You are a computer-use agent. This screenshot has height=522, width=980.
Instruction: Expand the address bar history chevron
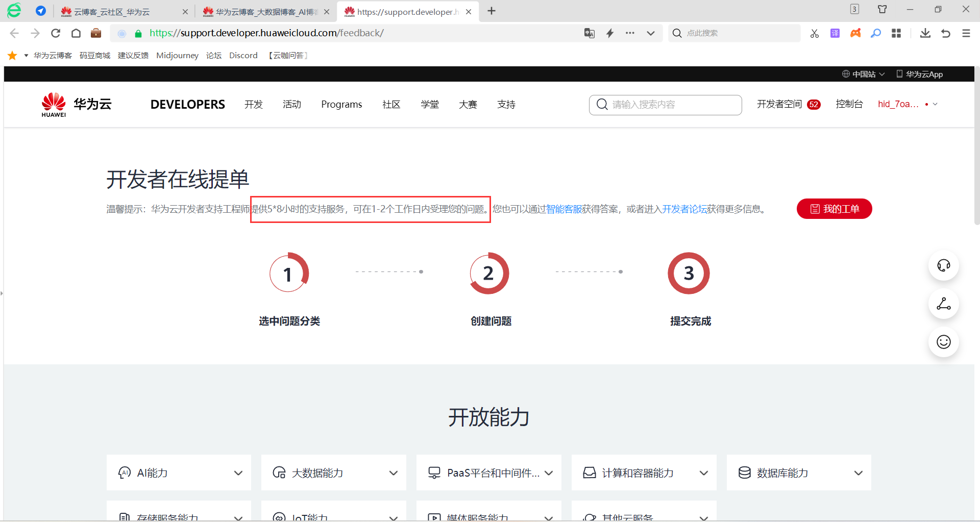click(651, 33)
